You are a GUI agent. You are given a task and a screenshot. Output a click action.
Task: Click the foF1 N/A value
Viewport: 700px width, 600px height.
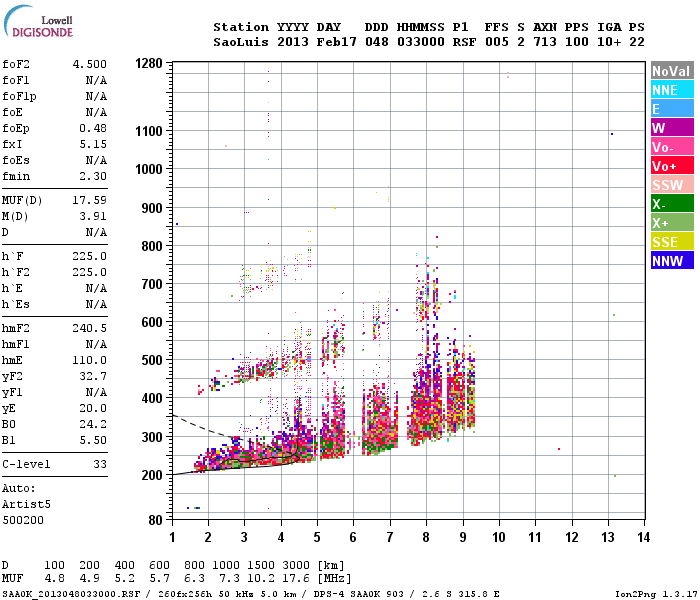[x=96, y=80]
